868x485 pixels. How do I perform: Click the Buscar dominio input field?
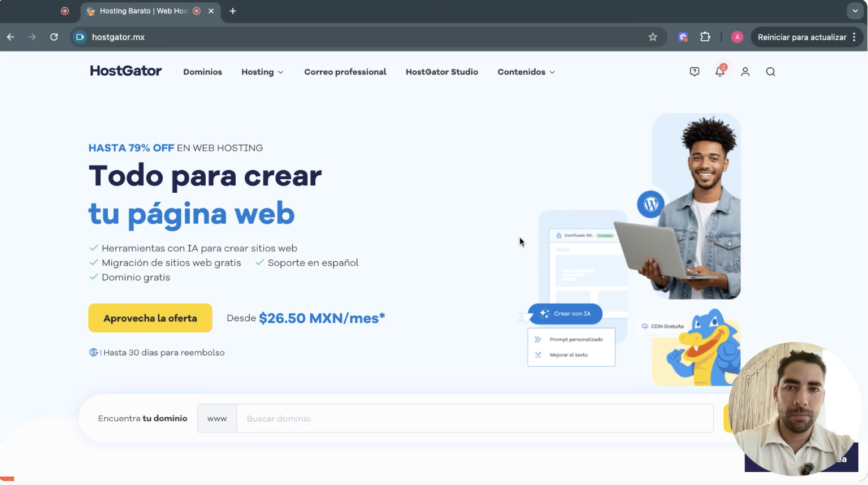(475, 419)
